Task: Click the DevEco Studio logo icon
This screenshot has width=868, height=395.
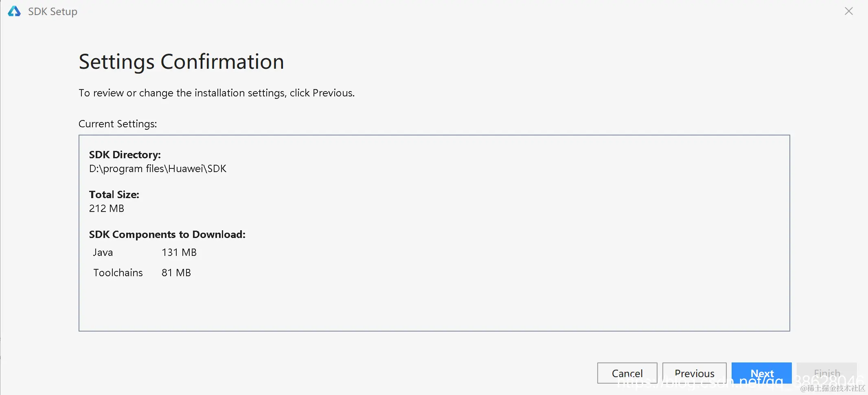Action: coord(14,11)
